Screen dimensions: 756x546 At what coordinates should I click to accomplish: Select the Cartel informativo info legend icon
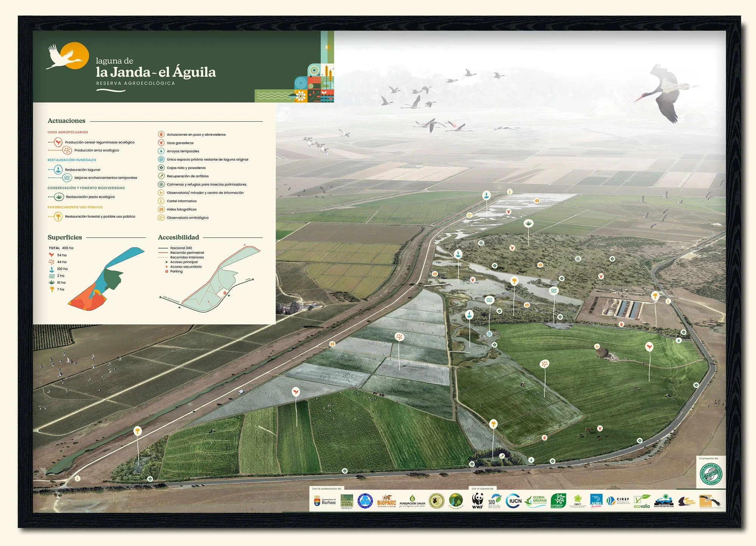(161, 201)
